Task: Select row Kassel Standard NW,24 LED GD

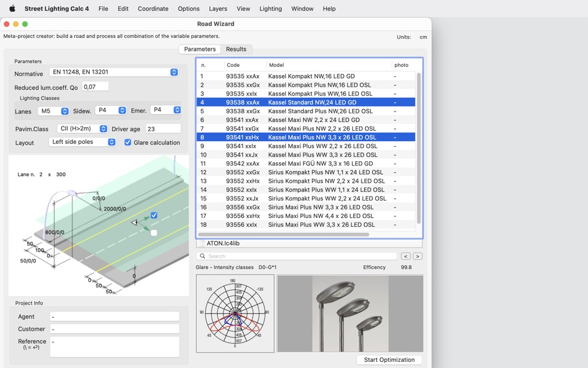Action: [x=306, y=102]
